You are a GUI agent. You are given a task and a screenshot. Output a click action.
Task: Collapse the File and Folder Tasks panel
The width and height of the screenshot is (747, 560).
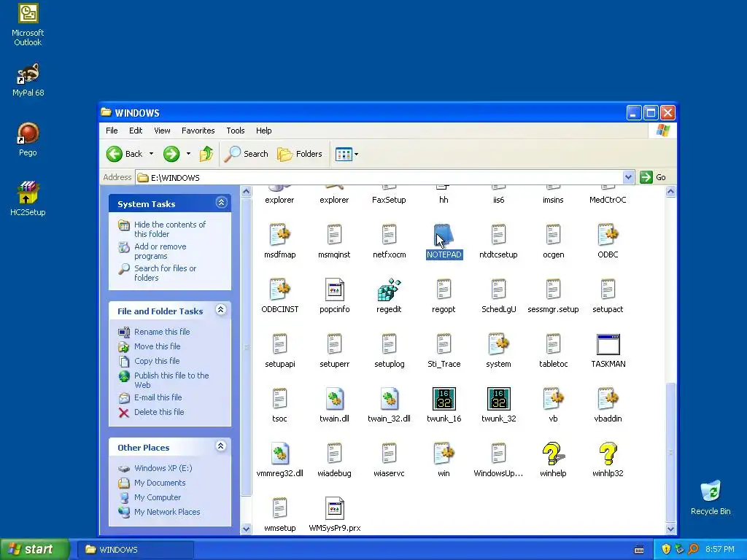coord(220,309)
